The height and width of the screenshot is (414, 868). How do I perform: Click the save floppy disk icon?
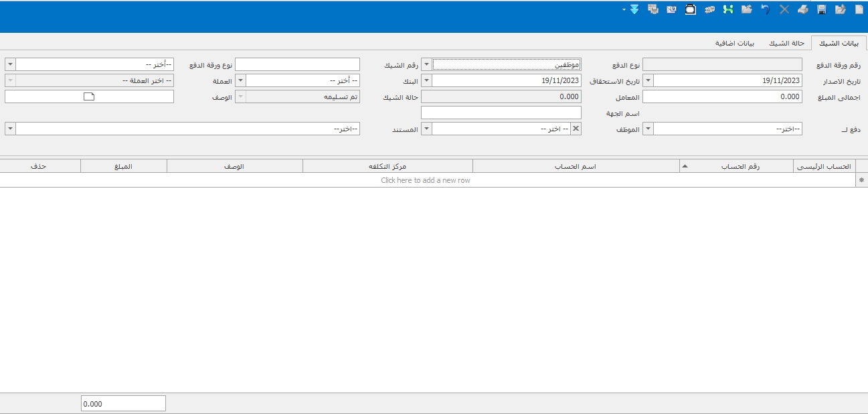click(x=822, y=9)
